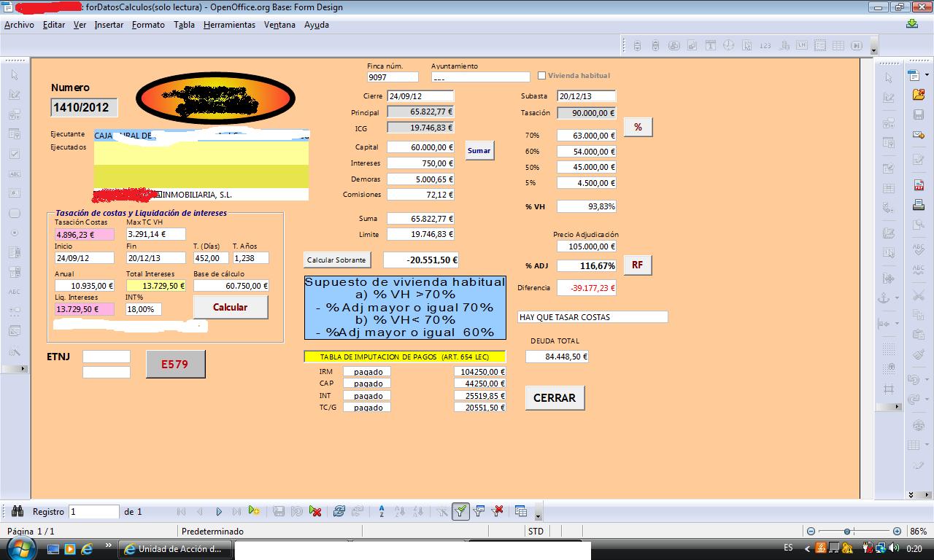Image resolution: width=934 pixels, height=560 pixels.
Task: Show hidden system tray icons
Action: [x=806, y=548]
